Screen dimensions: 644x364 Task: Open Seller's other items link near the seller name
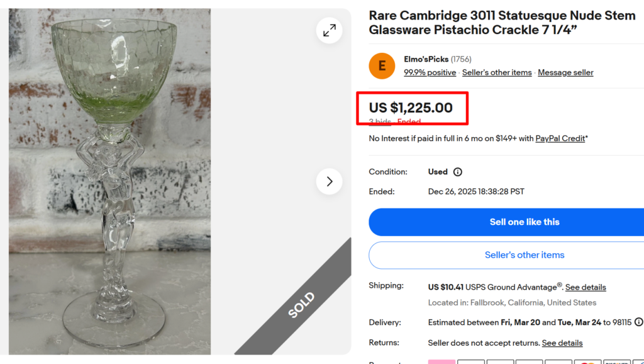497,72
